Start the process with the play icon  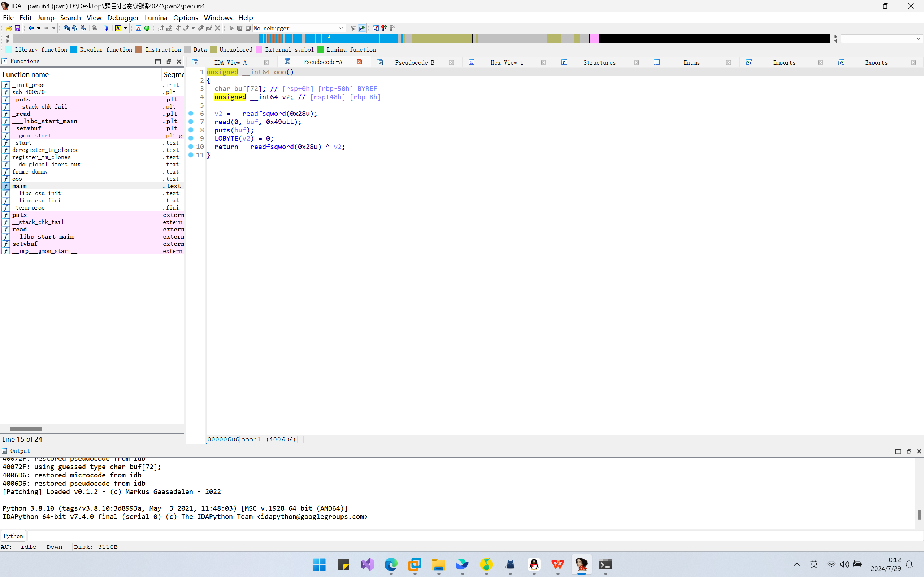(x=231, y=28)
